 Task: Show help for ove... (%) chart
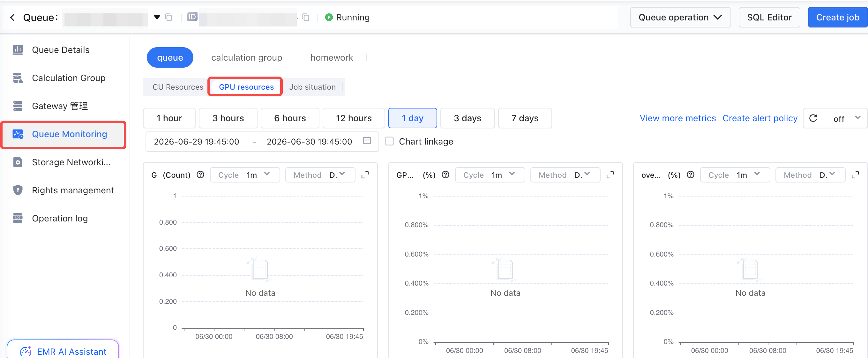point(690,175)
